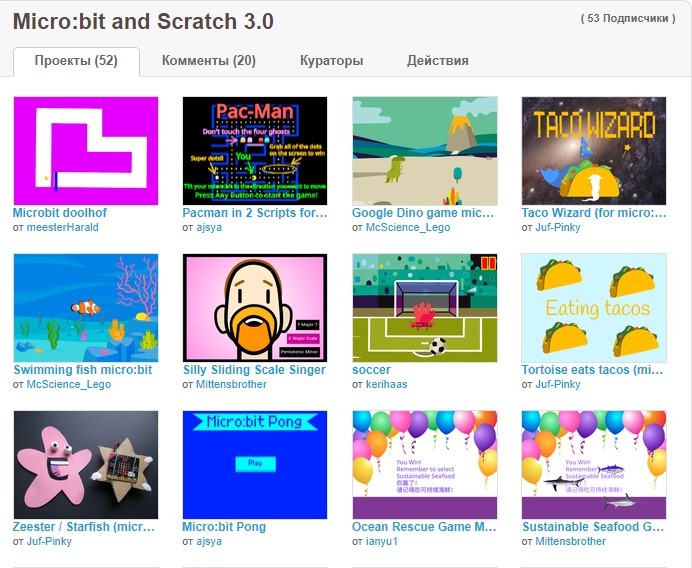This screenshot has height=568, width=692.
Task: Click the Pacman in 2 Scripts title link
Action: (x=255, y=213)
